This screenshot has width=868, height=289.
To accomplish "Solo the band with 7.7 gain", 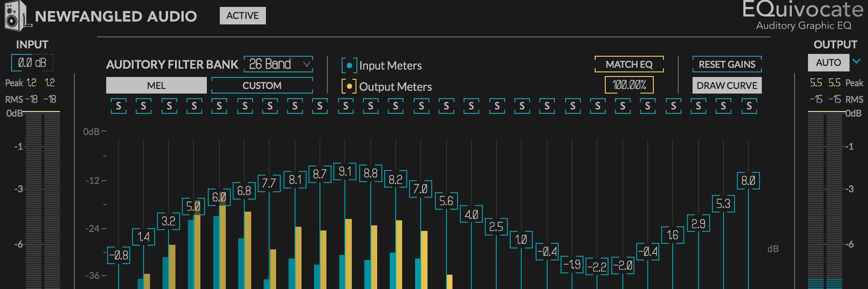I will (270, 106).
